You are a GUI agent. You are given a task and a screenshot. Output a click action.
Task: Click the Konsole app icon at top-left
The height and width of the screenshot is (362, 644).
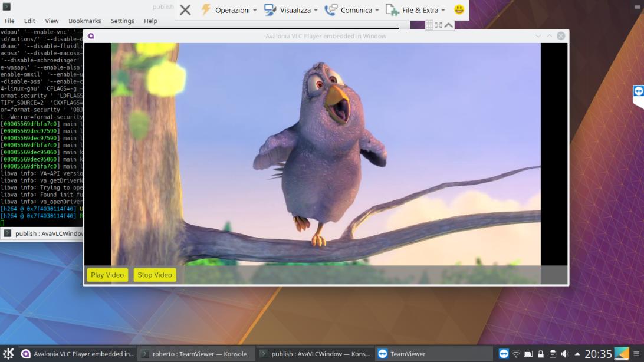point(6,6)
